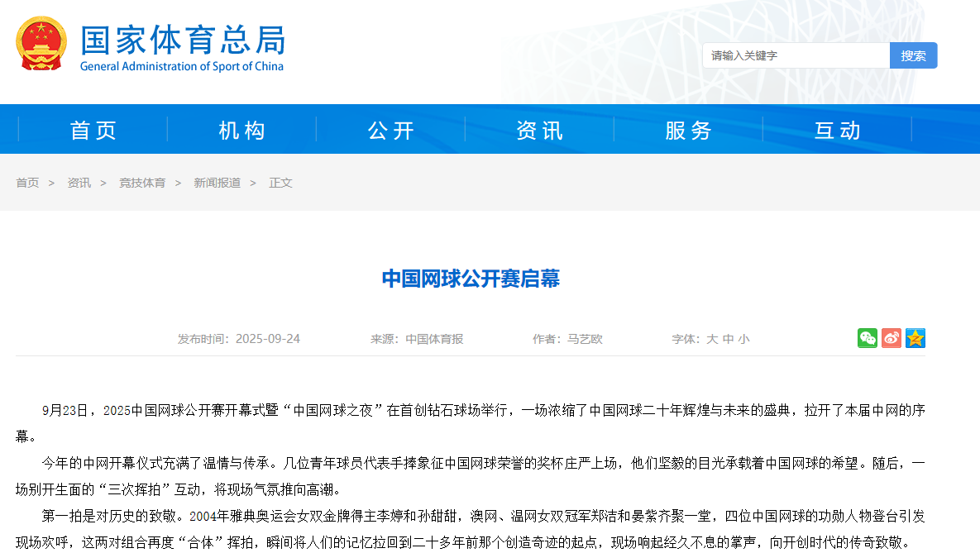Click the QQ Zone star icon
This screenshot has width=980, height=553.
pyautogui.click(x=915, y=338)
